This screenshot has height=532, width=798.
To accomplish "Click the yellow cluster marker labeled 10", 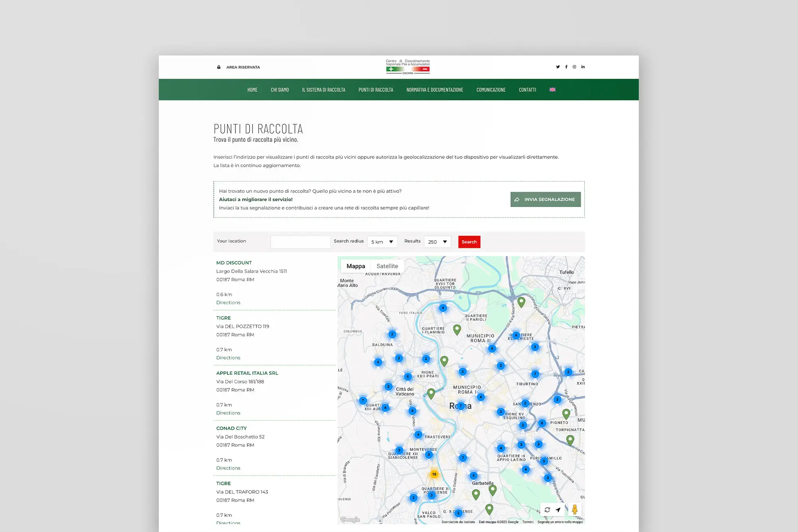I will click(434, 474).
